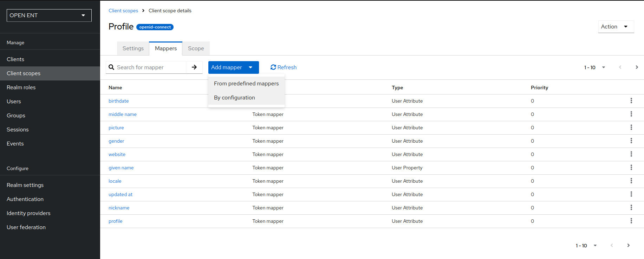This screenshot has height=259, width=644.
Task: Open Client scopes in the sidebar
Action: tap(50, 73)
